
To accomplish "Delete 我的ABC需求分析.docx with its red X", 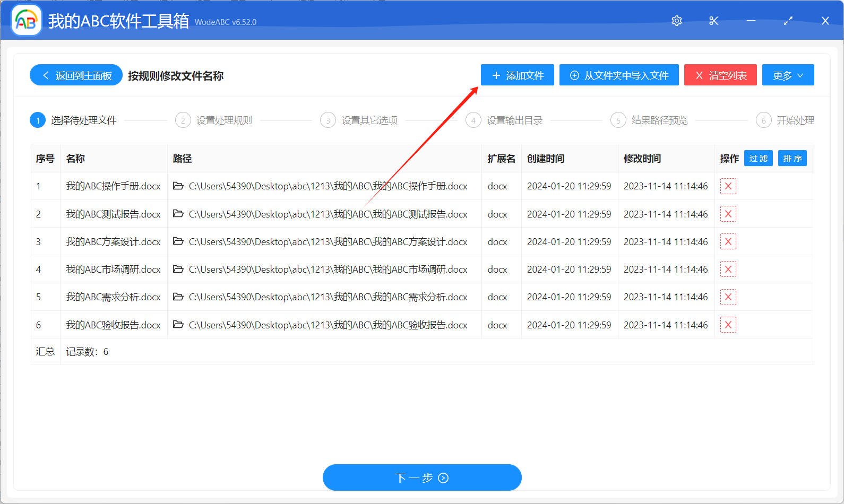I will pyautogui.click(x=728, y=297).
